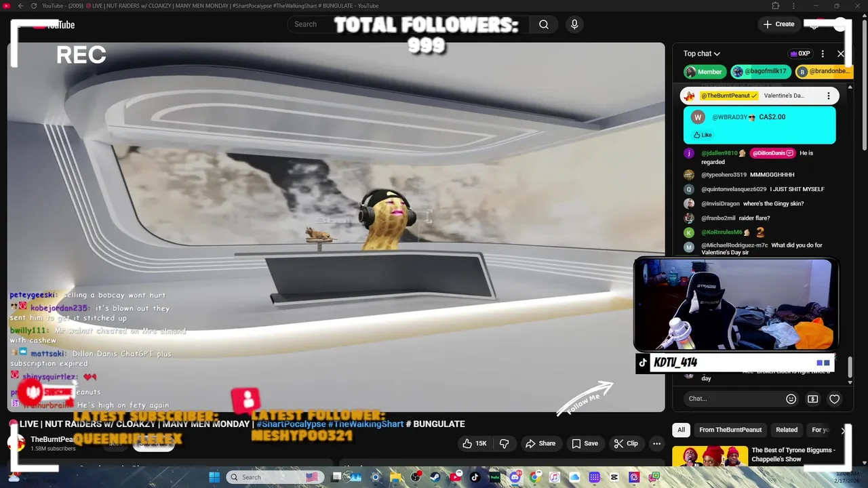Expand the Top chat mode dropdown
Viewport: 868px width, 488px height.
pyautogui.click(x=702, y=54)
